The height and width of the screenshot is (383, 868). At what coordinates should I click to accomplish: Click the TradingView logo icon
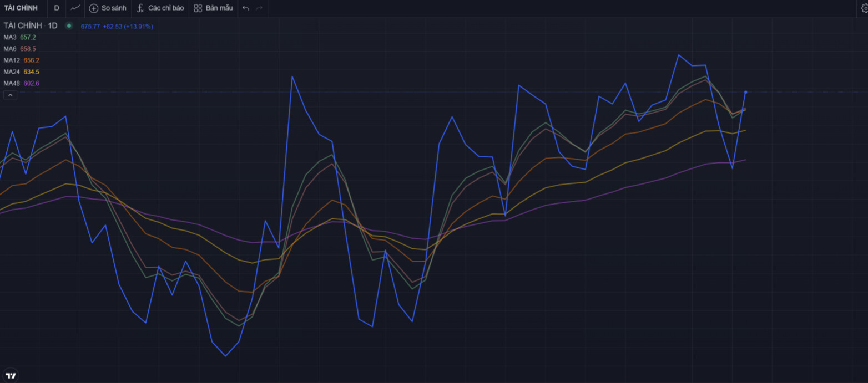(10, 375)
